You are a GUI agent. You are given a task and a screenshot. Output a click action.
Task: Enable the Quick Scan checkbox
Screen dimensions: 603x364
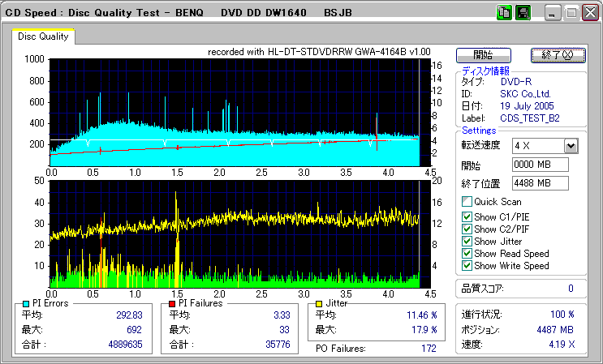click(467, 202)
